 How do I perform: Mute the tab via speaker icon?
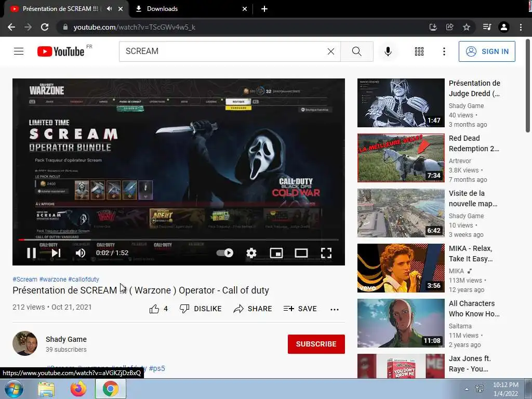(109, 9)
